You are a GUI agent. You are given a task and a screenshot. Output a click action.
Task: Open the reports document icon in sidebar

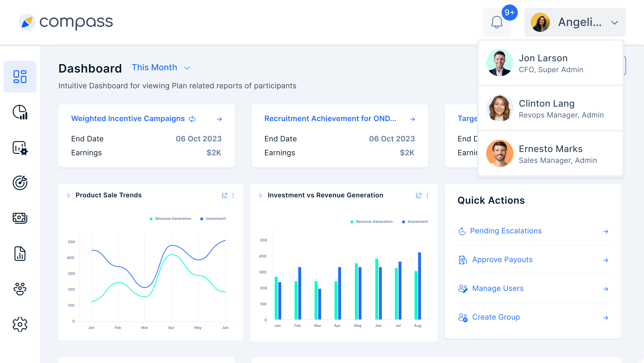coord(20,254)
